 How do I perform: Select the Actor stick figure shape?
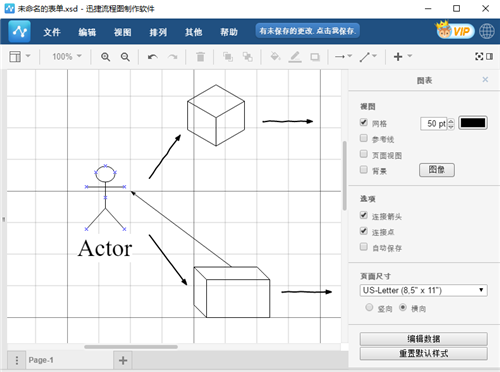(x=105, y=198)
